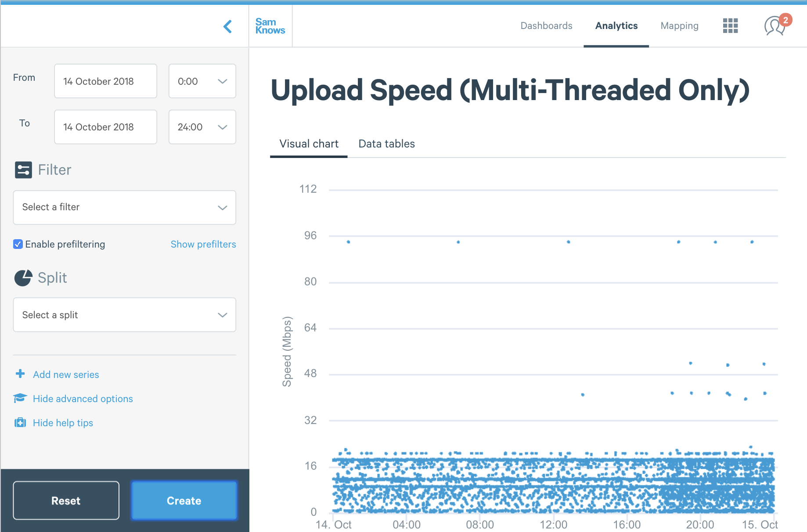Click the From date field 14 October 2018
Screen dimensions: 807x532
[x=105, y=81]
